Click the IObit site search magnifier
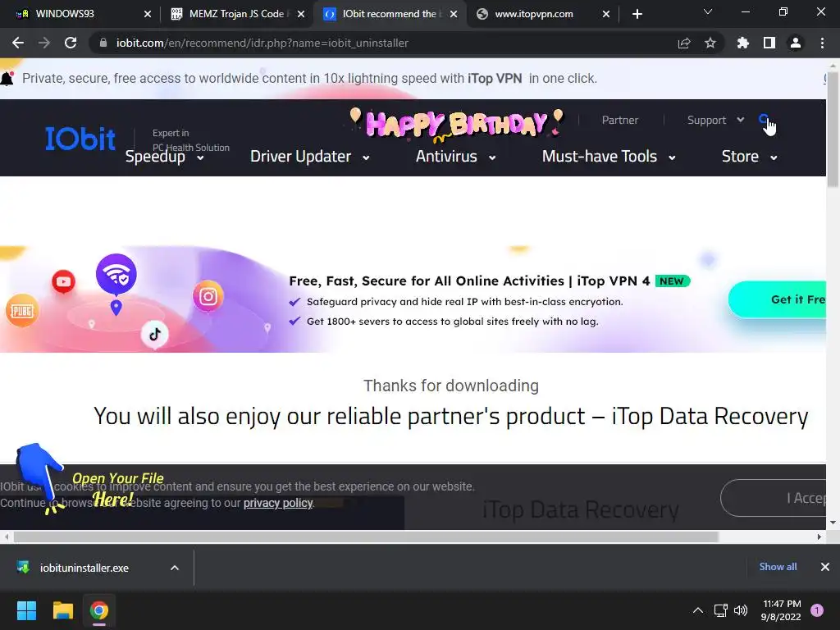840x630 pixels. click(765, 120)
